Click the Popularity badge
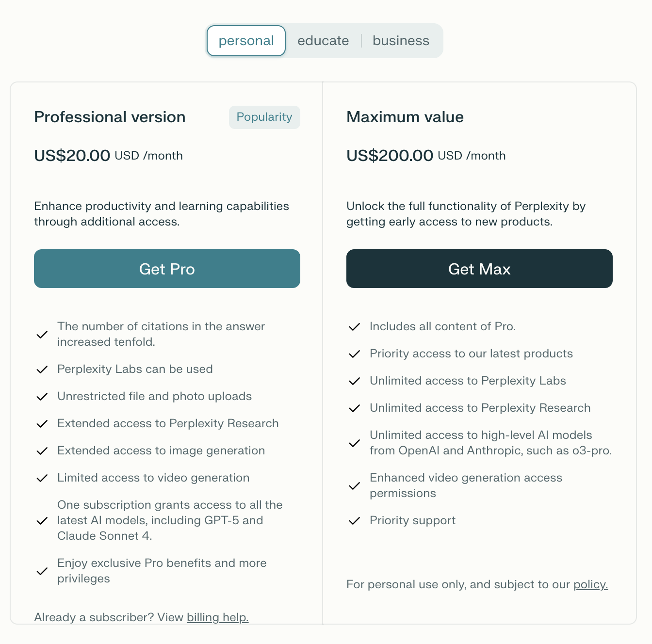 (264, 117)
